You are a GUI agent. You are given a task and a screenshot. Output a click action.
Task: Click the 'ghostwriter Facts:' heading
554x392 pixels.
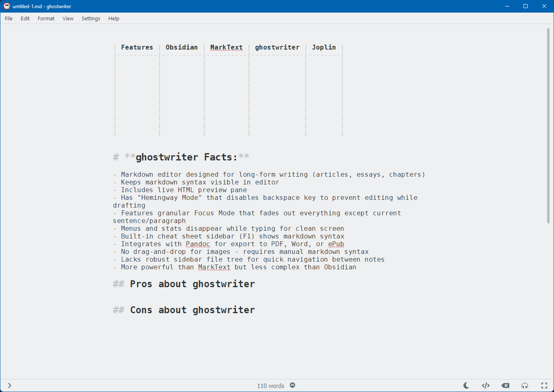pyautogui.click(x=186, y=157)
